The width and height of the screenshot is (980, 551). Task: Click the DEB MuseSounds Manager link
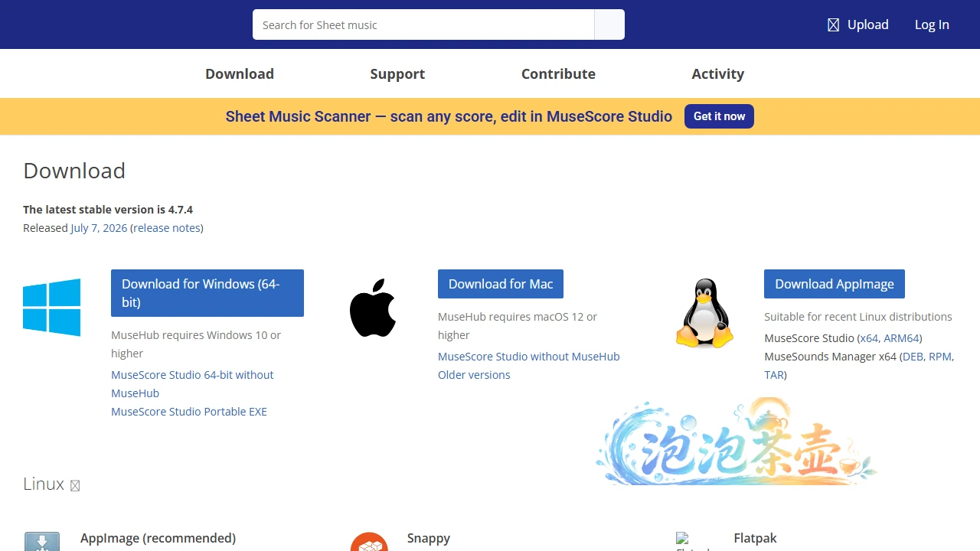point(913,357)
